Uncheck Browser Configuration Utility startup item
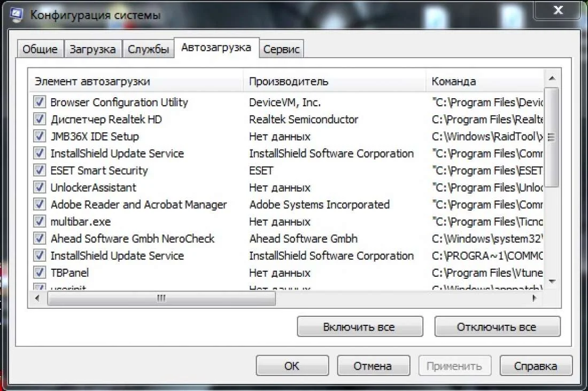588x391 pixels. tap(40, 102)
